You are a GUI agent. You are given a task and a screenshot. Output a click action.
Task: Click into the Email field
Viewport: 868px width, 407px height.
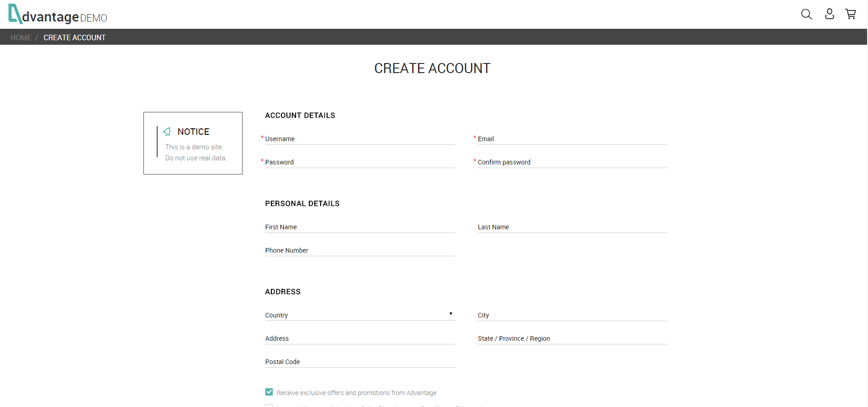572,139
